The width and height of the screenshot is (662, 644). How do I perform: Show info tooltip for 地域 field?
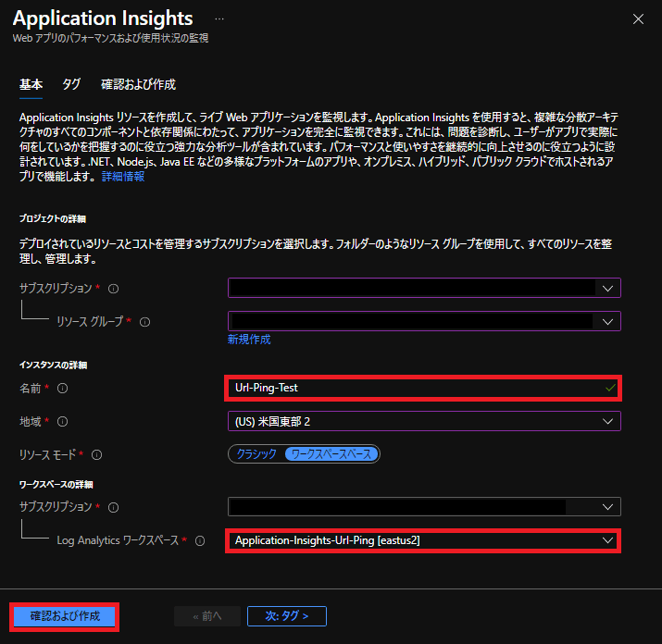click(x=62, y=422)
